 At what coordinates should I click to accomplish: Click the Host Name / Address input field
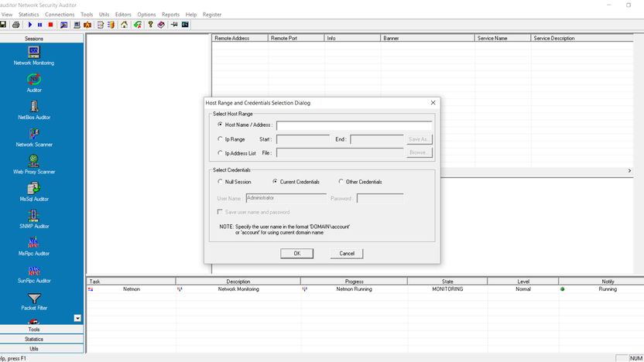click(x=354, y=125)
